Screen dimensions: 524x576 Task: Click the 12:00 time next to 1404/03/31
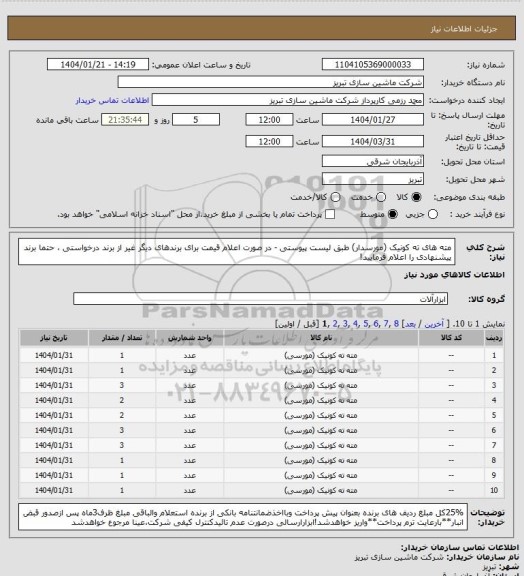(x=269, y=141)
